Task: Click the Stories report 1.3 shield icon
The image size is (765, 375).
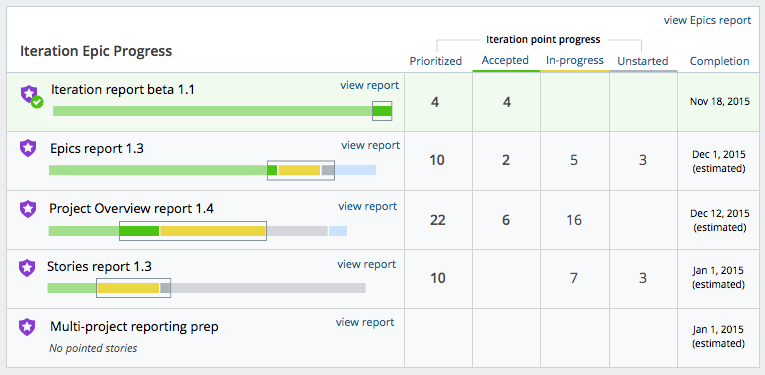Action: pyautogui.click(x=27, y=267)
